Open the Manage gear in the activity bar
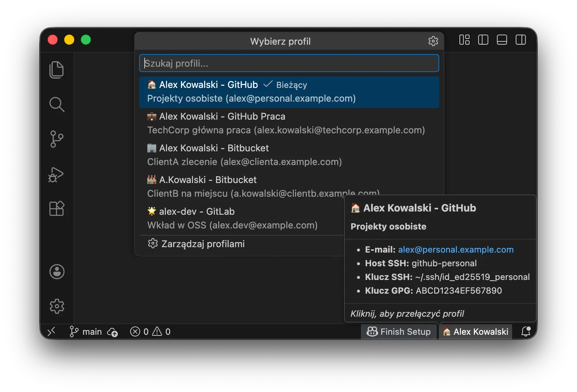The height and width of the screenshot is (392, 577). tap(57, 306)
